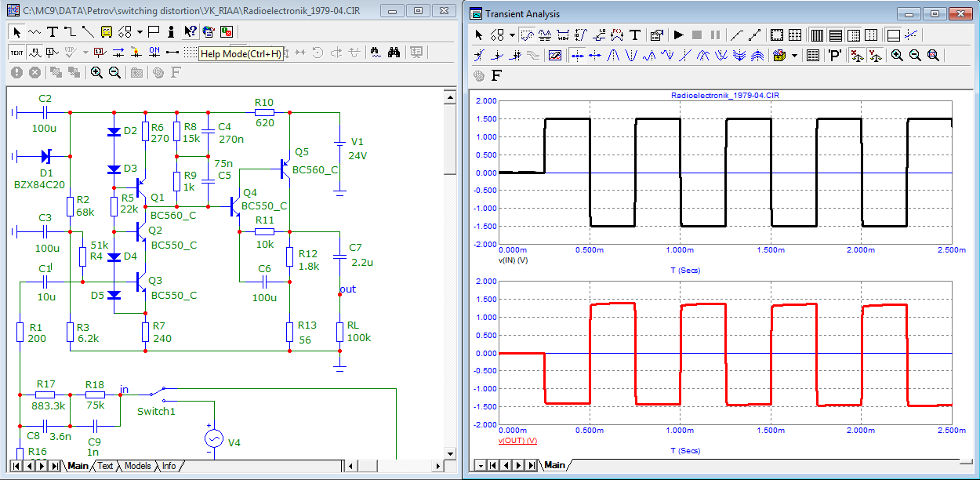The image size is (980, 480).
Task: Open dropdown arrow next to component shapes
Action: 140,32
